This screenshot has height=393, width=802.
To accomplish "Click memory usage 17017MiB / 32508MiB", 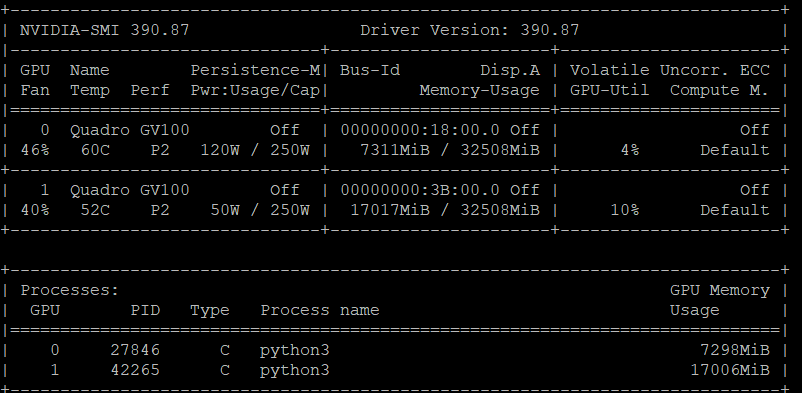I will click(445, 210).
